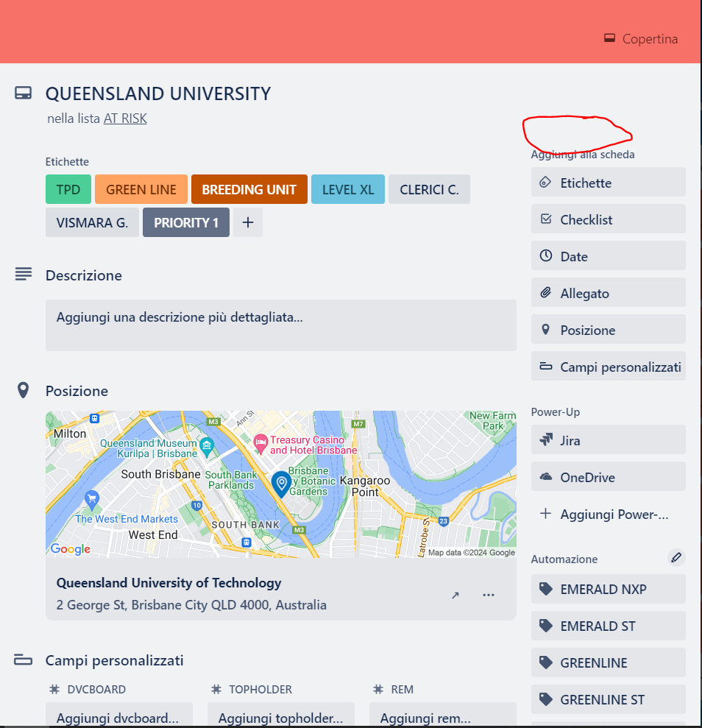The width and height of the screenshot is (702, 728).
Task: Click the Allegato paperclip icon
Action: (546, 292)
